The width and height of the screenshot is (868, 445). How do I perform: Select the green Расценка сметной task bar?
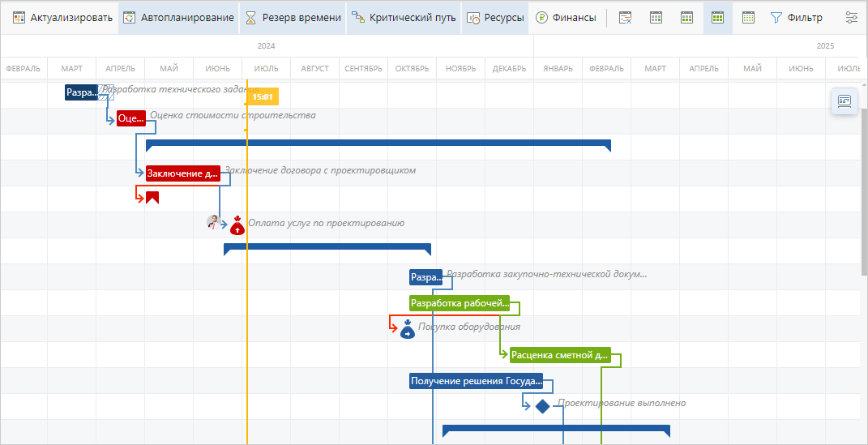(560, 355)
